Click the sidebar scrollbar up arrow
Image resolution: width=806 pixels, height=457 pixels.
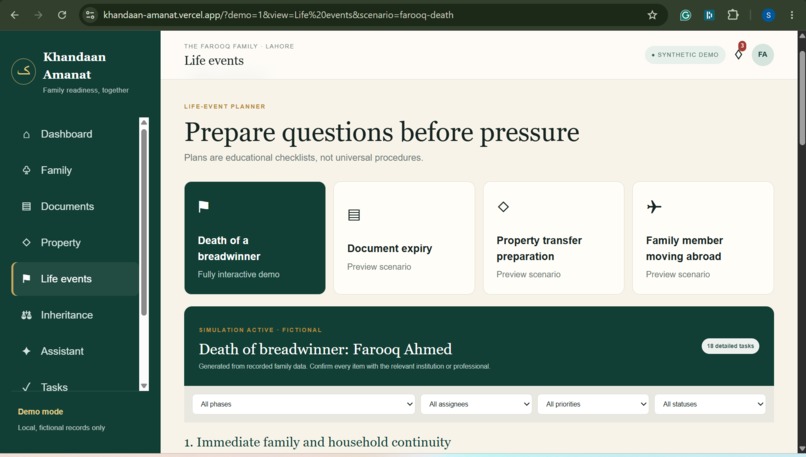144,122
